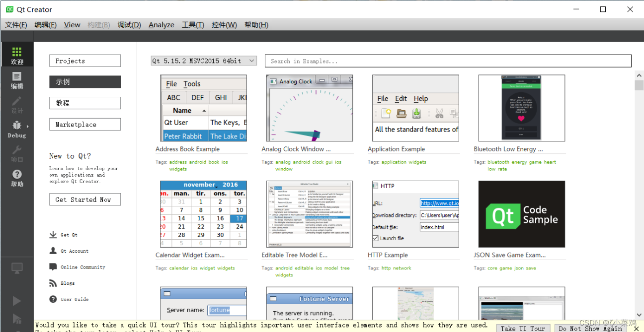Open the Welcome (欢迎) mode
The width and height of the screenshot is (644, 332).
pos(17,56)
